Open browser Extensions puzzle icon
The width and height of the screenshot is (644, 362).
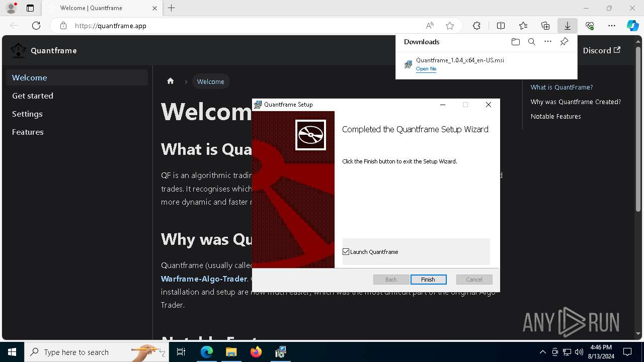[x=476, y=26]
